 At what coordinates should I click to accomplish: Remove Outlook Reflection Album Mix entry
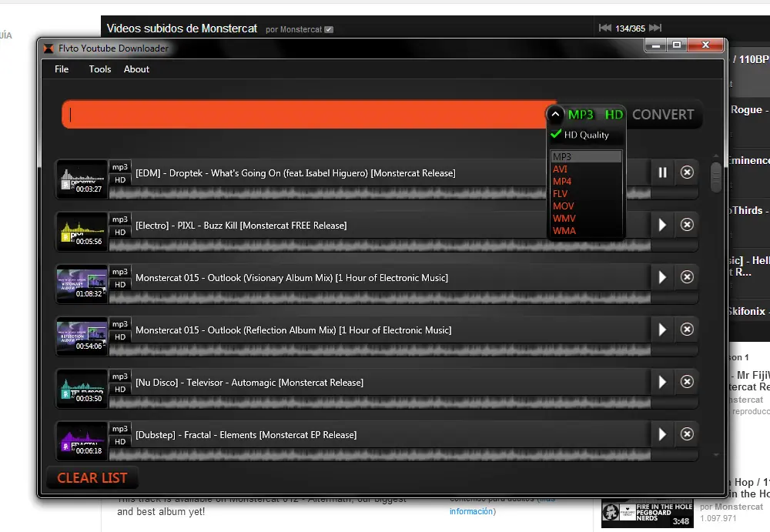point(687,330)
